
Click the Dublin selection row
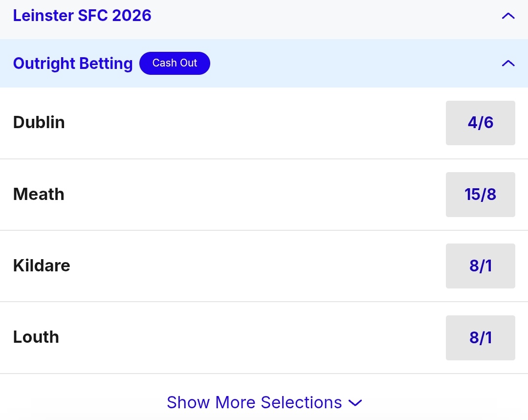pyautogui.click(x=244, y=123)
